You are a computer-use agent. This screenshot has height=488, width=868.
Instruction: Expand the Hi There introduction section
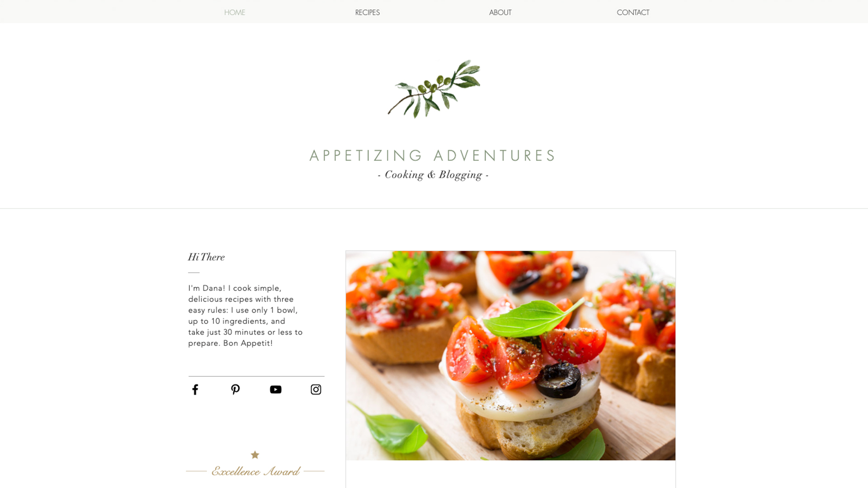[206, 257]
